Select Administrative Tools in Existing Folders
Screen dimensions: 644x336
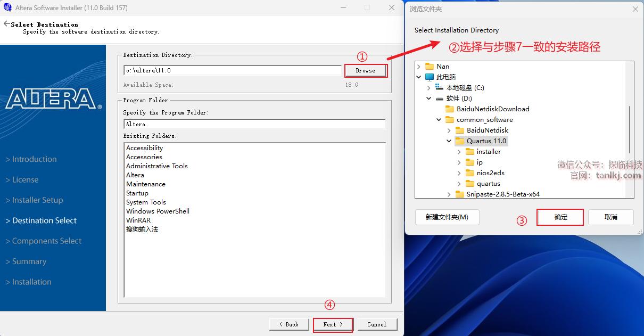(x=157, y=166)
